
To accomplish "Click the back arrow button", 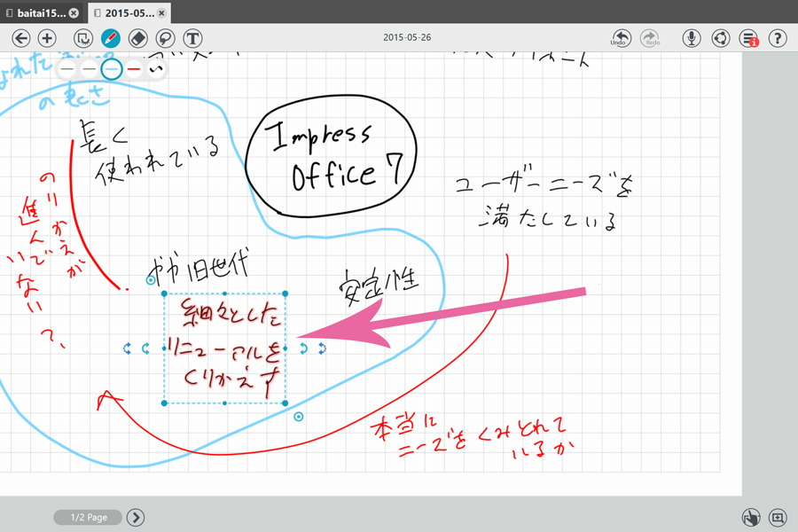I will coord(21,38).
